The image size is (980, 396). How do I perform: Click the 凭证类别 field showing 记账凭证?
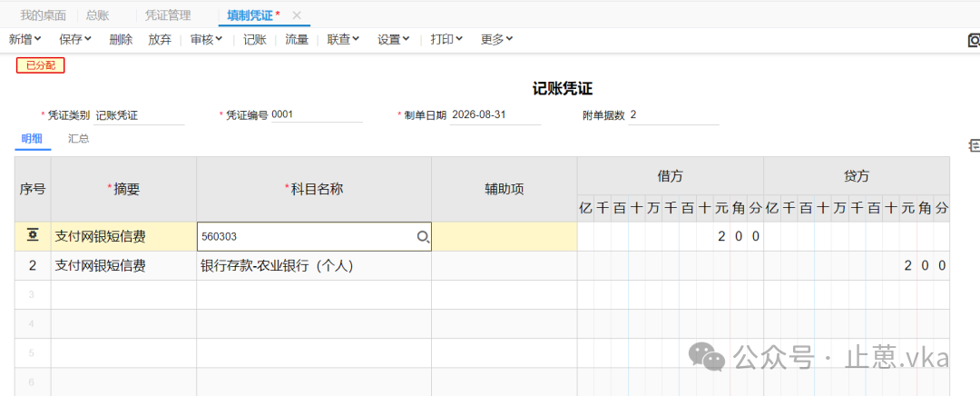tap(139, 115)
